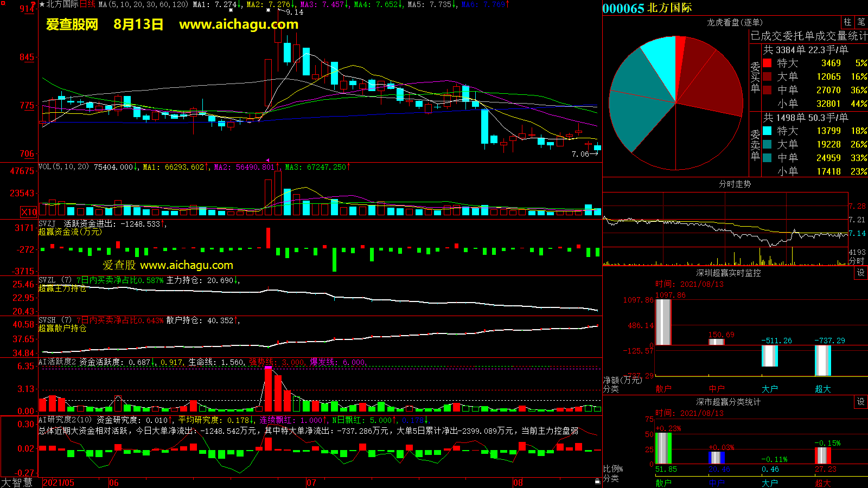Image resolution: width=868 pixels, height=488 pixels.
Task: Click the bright red 特大 buy legend swatch
Action: click(767, 63)
